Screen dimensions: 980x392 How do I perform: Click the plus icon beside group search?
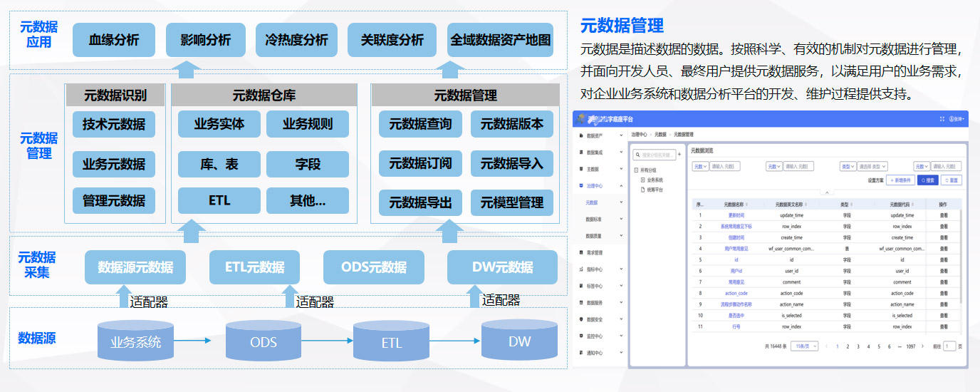tap(679, 154)
